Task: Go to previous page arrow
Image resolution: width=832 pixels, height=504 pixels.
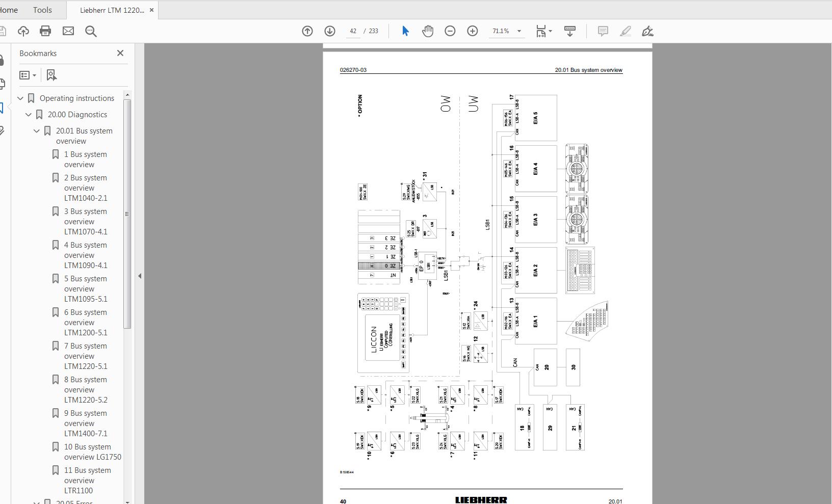Action: (307, 31)
